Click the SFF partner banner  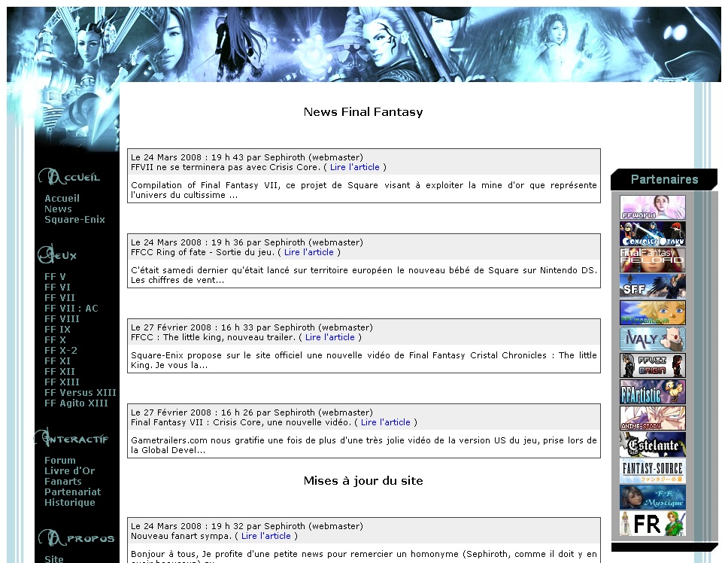tap(652, 286)
